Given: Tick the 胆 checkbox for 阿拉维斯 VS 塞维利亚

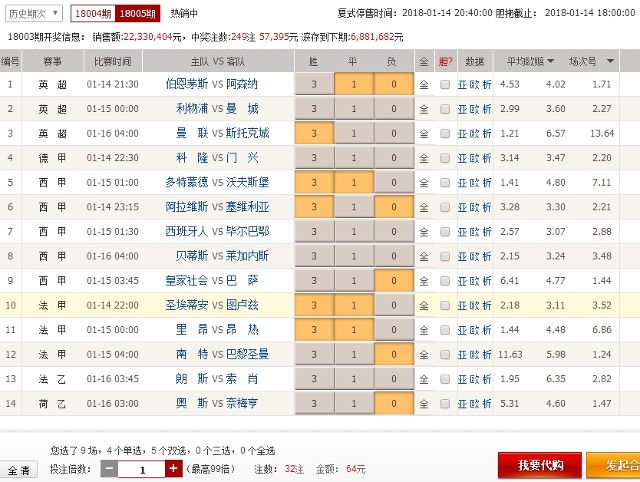Looking at the screenshot, I should pos(445,207).
